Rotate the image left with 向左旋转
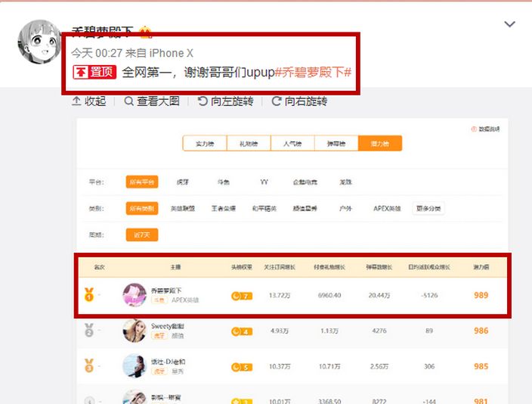This screenshot has width=532, height=404. pos(225,101)
